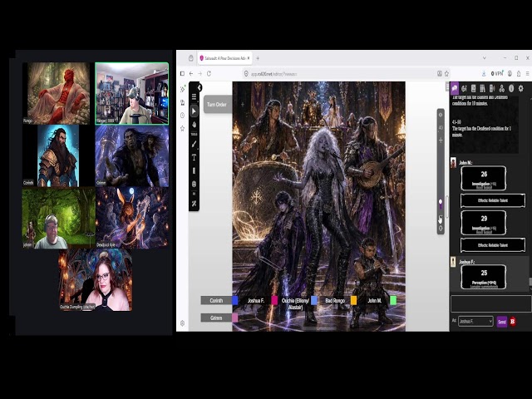Click Corinth's blue color swatch
The image size is (532, 399).
coord(235,300)
